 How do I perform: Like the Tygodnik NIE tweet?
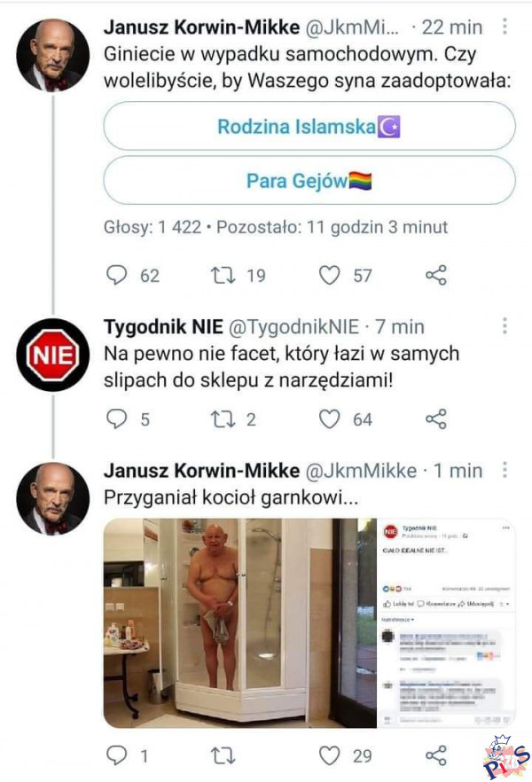tap(330, 418)
